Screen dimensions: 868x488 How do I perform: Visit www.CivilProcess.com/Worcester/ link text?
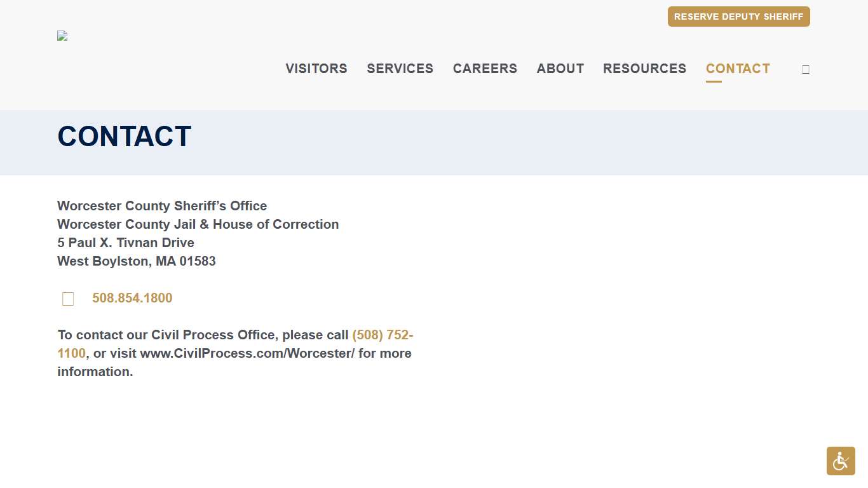click(247, 353)
